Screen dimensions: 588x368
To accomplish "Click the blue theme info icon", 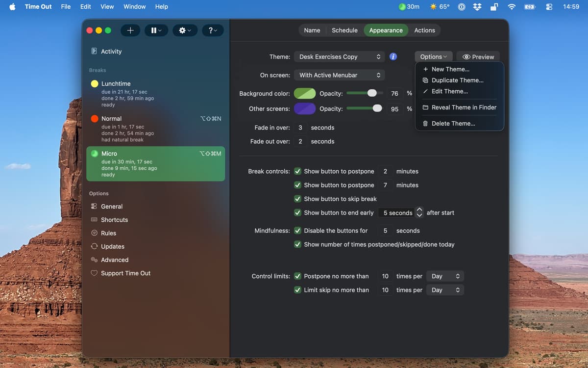I will pos(393,56).
